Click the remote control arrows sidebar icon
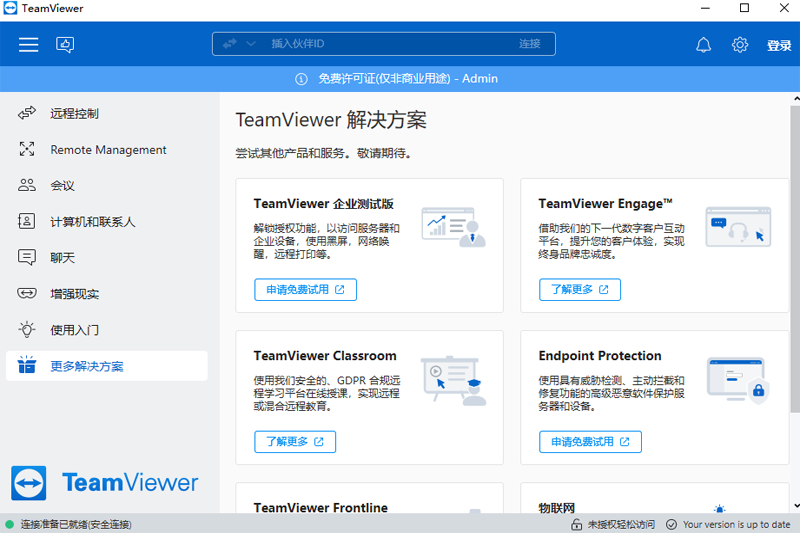This screenshot has height=533, width=800. point(27,113)
